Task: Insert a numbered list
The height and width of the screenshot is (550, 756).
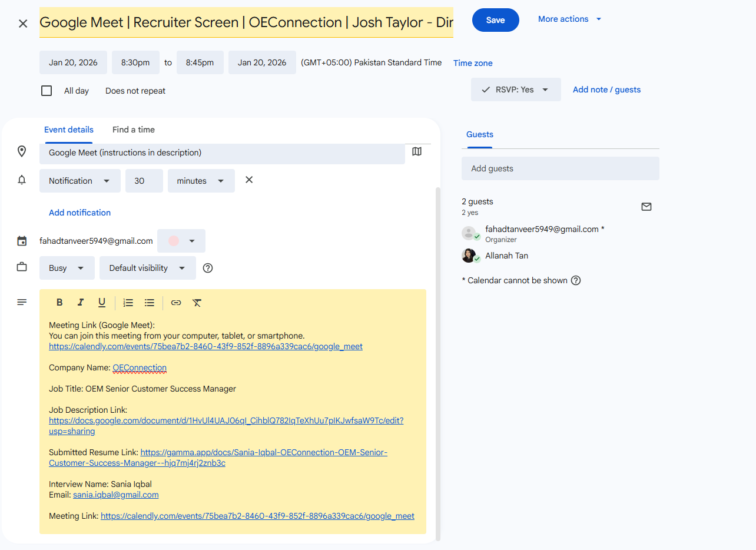Action: 128,303
